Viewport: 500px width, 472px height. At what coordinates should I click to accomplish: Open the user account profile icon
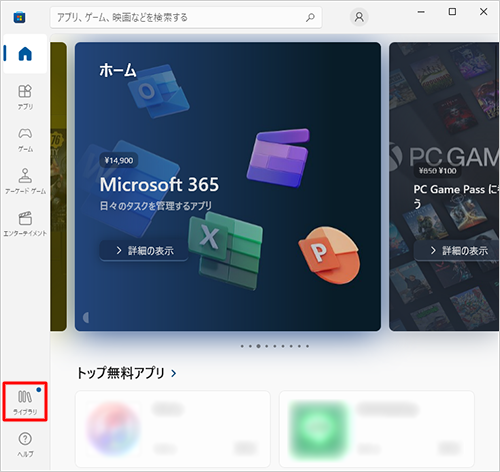[x=359, y=17]
